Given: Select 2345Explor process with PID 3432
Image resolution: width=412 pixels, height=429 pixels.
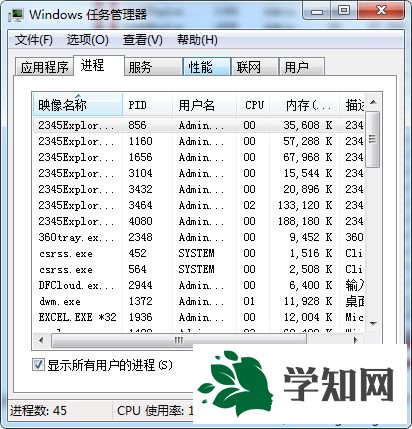Looking at the screenshot, I should (199, 189).
